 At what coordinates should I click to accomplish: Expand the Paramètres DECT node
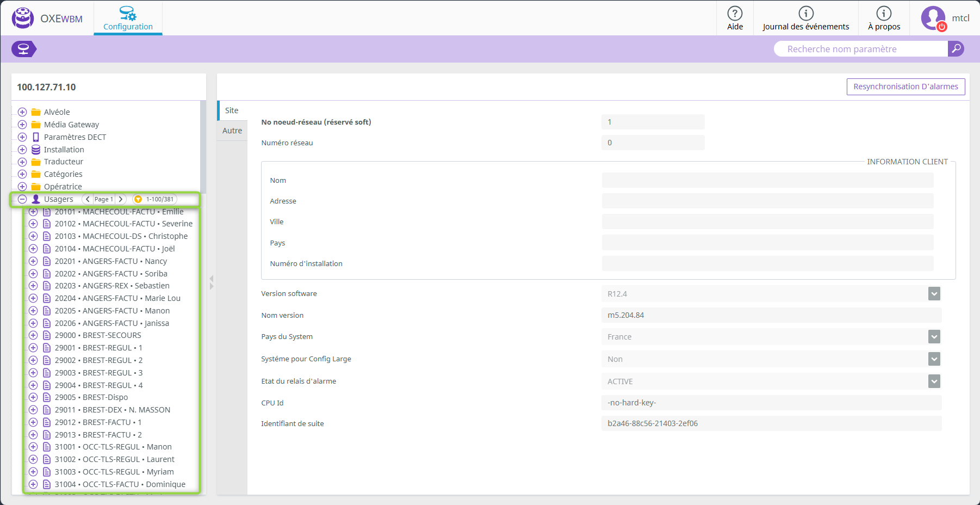[22, 137]
